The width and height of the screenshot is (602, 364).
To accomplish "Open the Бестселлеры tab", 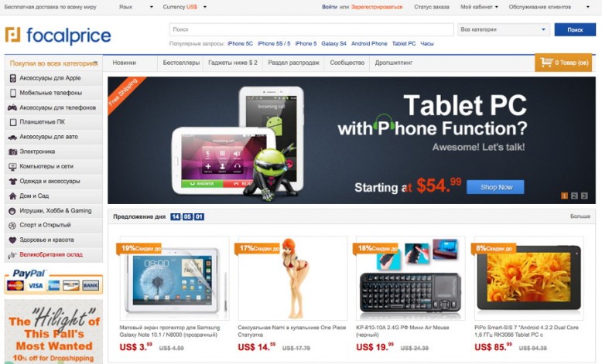I will tap(181, 63).
